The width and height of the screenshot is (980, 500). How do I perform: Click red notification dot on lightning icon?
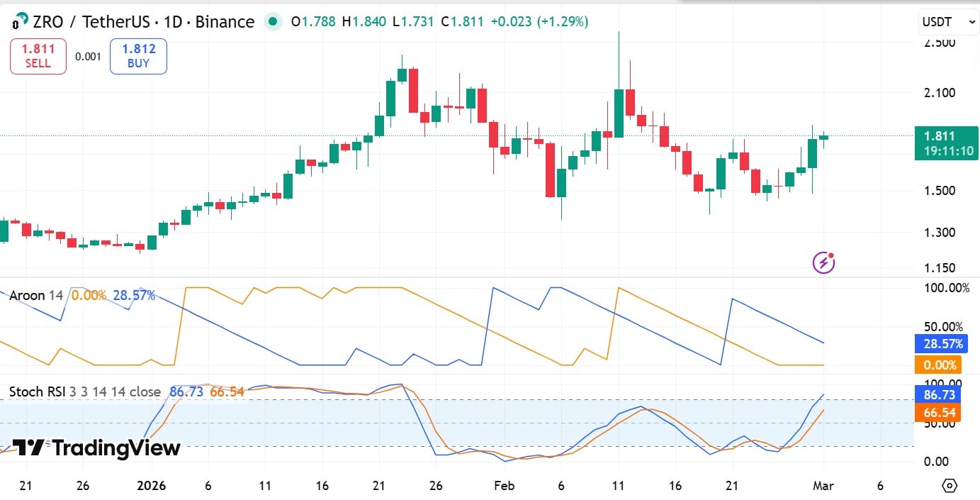point(830,254)
